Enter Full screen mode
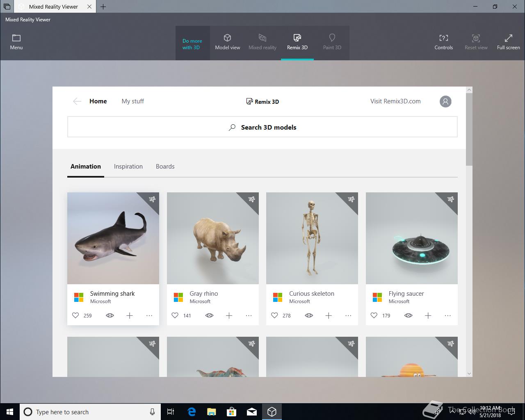Screen dimensions: 525x420 pyautogui.click(x=509, y=42)
